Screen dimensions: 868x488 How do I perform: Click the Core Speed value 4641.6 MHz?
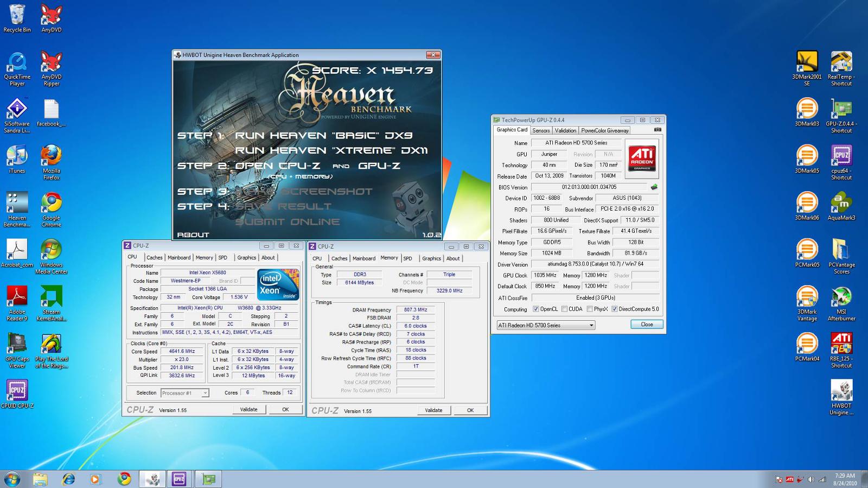click(x=182, y=351)
